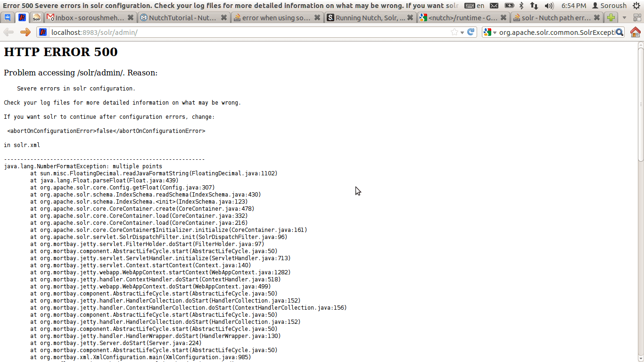This screenshot has width=644, height=362.
Task: Click 'in solr.xml' text
Action: coord(22,145)
